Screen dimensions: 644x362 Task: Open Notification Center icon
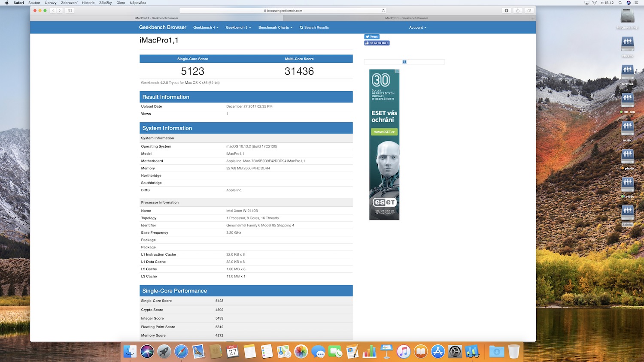[636, 3]
